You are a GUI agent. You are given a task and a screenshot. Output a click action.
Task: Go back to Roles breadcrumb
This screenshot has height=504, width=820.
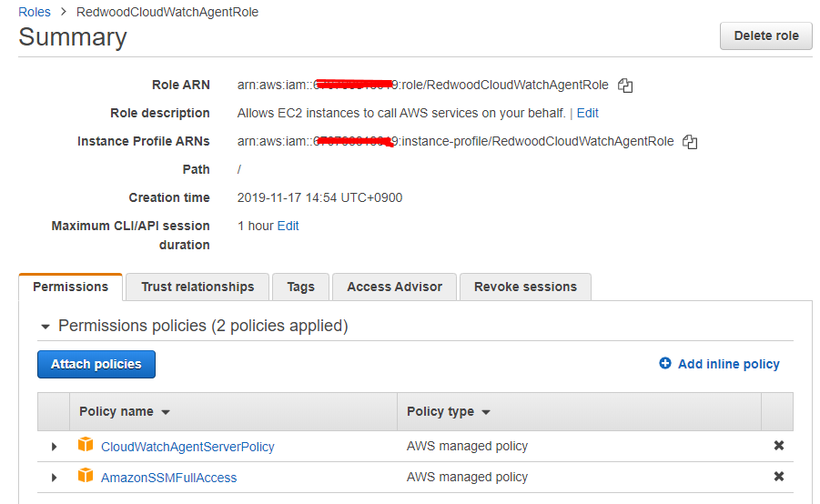tap(35, 12)
